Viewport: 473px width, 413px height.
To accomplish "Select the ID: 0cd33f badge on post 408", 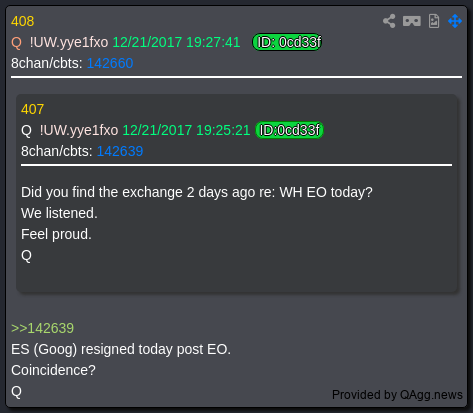I will pos(287,42).
